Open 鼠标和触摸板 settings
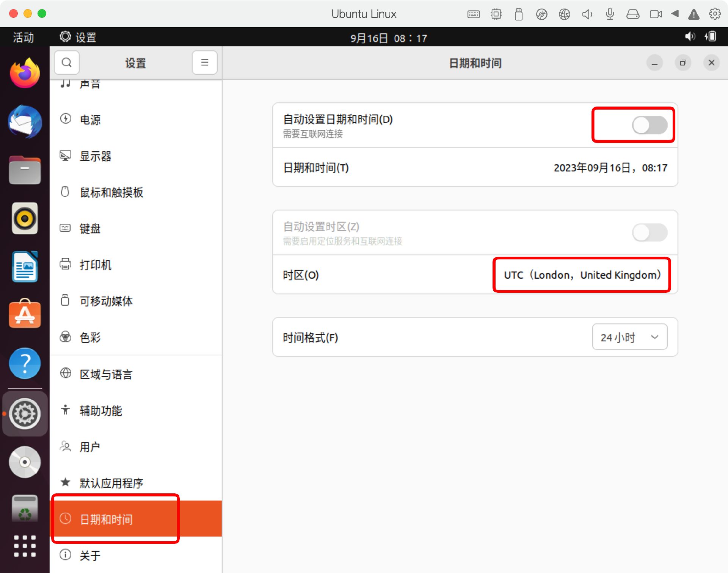 point(136,192)
